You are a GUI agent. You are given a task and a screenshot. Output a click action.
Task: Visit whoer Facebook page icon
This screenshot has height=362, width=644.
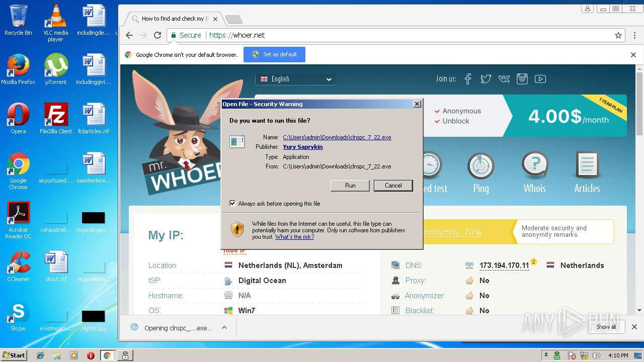[x=468, y=79]
